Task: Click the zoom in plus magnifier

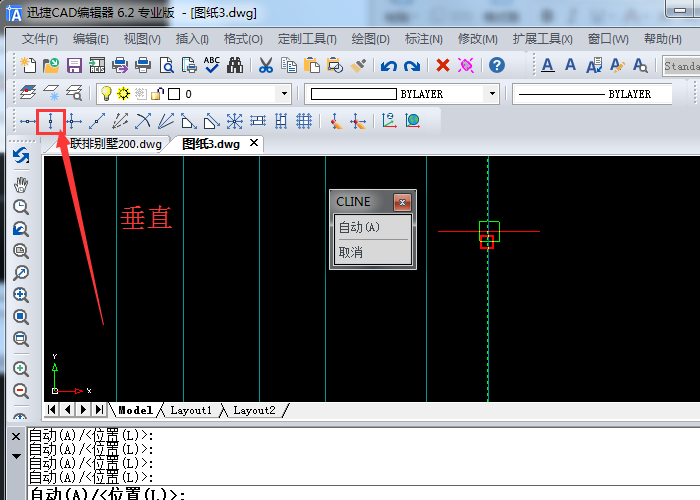Action: click(21, 369)
